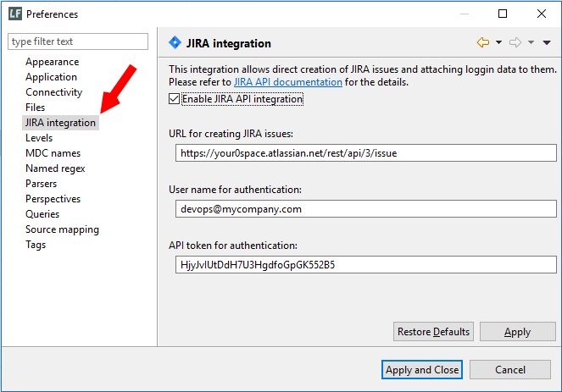This screenshot has height=392, width=562.
Task: Click the Cancel button
Action: pyautogui.click(x=510, y=370)
